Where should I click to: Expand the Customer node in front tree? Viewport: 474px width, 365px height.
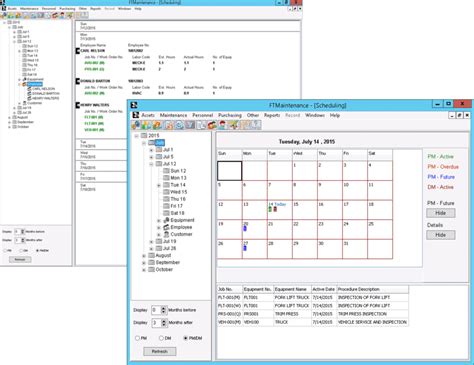(159, 234)
